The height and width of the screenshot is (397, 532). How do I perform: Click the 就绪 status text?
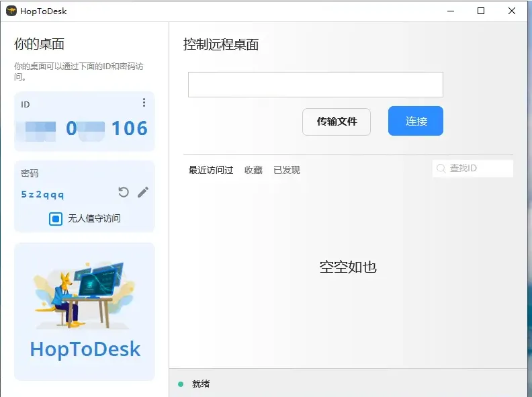pyautogui.click(x=201, y=384)
